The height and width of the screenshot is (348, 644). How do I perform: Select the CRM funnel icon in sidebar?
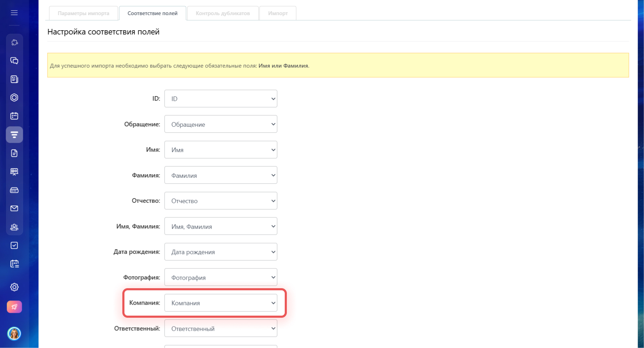[14, 135]
